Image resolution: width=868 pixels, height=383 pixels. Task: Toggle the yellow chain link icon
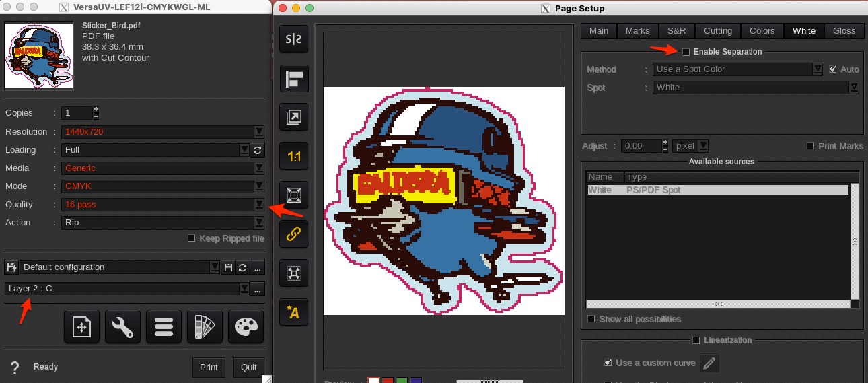pyautogui.click(x=294, y=234)
